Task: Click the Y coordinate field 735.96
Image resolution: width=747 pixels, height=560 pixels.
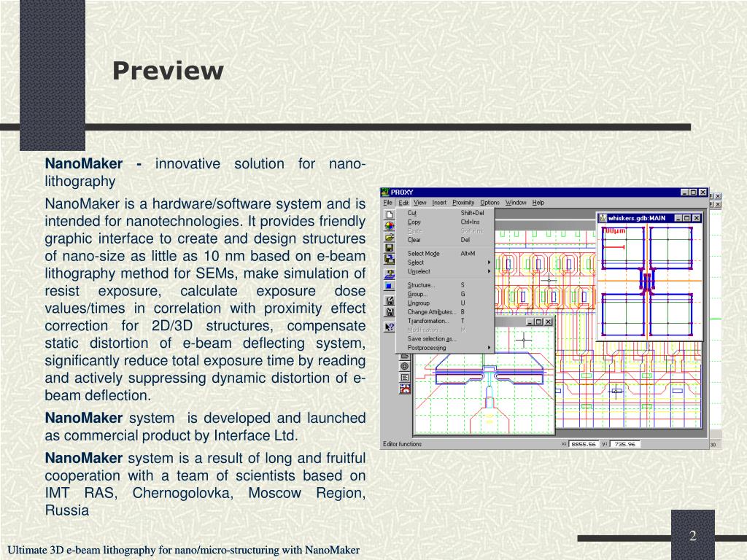Action: coord(625,444)
